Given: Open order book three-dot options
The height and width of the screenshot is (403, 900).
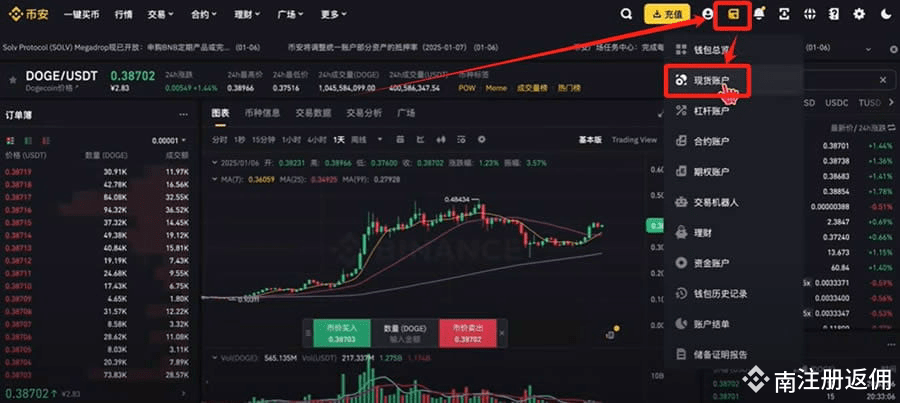Looking at the screenshot, I should pyautogui.click(x=183, y=115).
